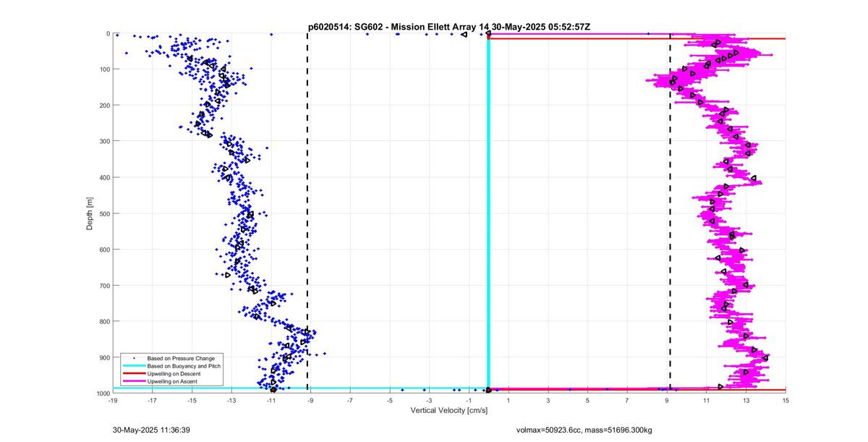
Task: Click x-axis tick label '13'
Action: click(746, 400)
